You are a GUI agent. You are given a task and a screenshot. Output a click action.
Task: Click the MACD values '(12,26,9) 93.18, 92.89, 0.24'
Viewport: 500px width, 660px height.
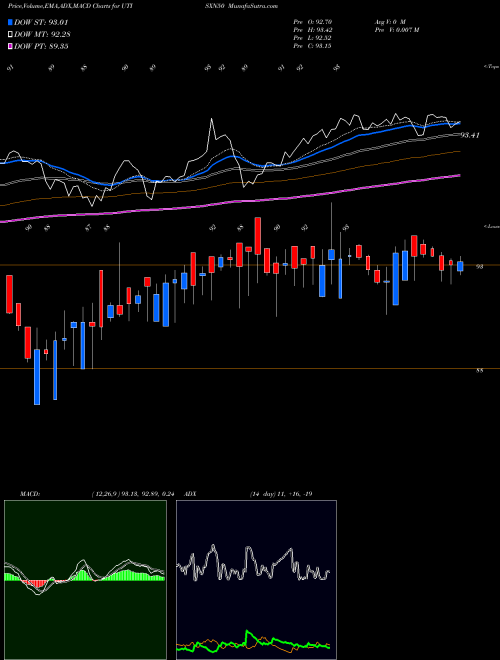pos(133,494)
